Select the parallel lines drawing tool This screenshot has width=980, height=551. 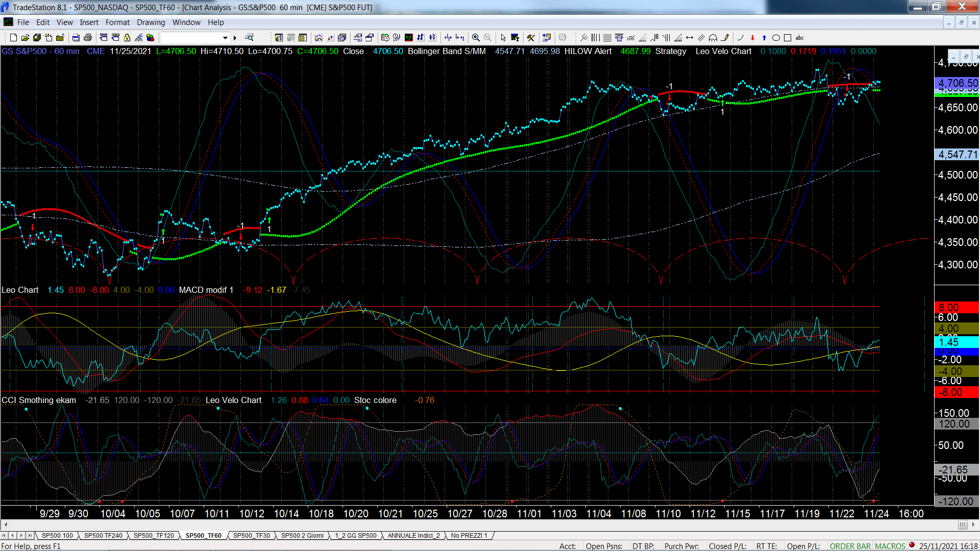[x=701, y=38]
